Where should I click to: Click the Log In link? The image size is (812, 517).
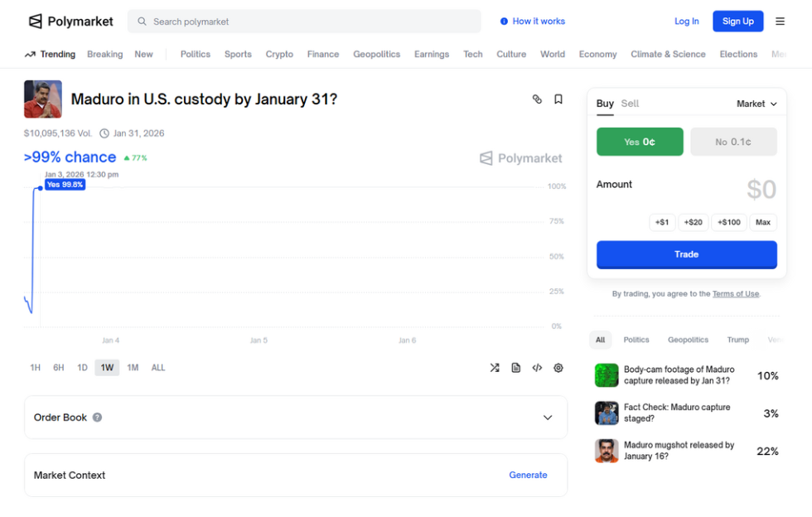[686, 22]
